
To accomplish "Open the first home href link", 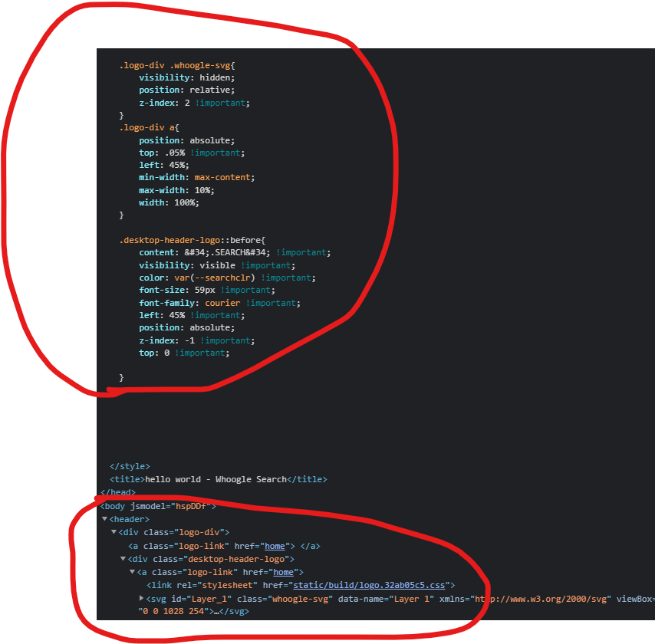I will coord(275,546).
